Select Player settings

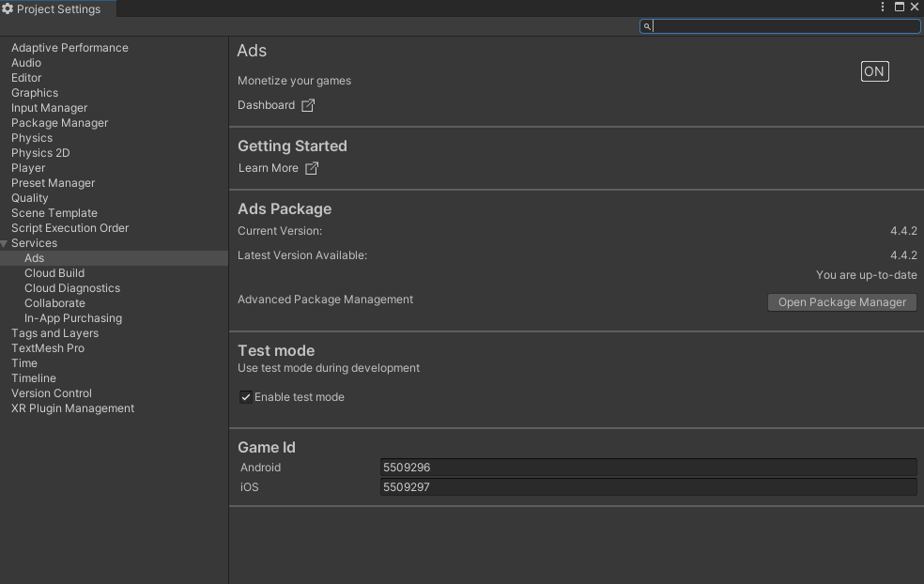(x=27, y=168)
